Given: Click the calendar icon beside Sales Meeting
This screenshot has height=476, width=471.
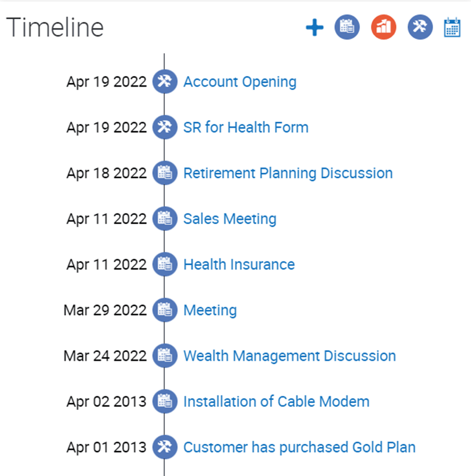Looking at the screenshot, I should point(164,219).
